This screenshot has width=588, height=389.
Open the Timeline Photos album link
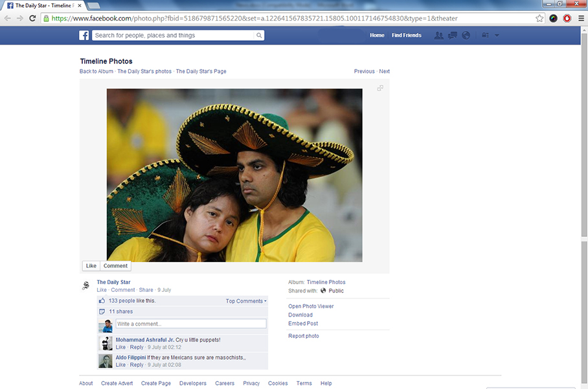tap(326, 282)
